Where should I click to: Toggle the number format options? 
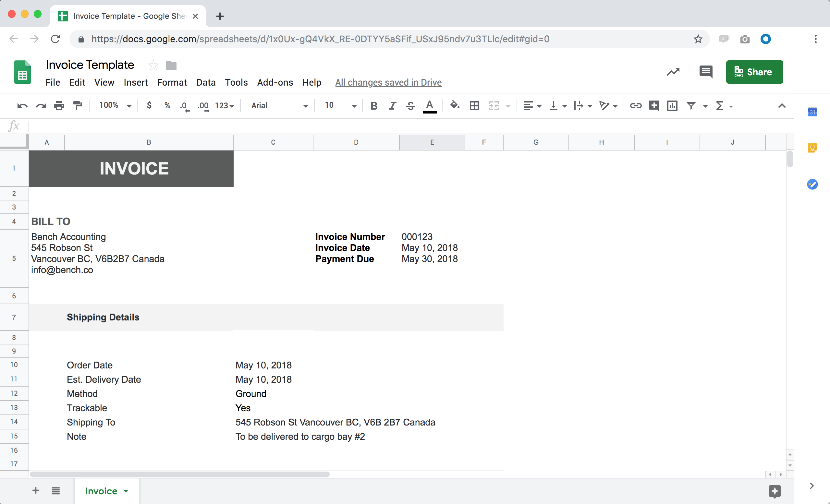click(224, 105)
